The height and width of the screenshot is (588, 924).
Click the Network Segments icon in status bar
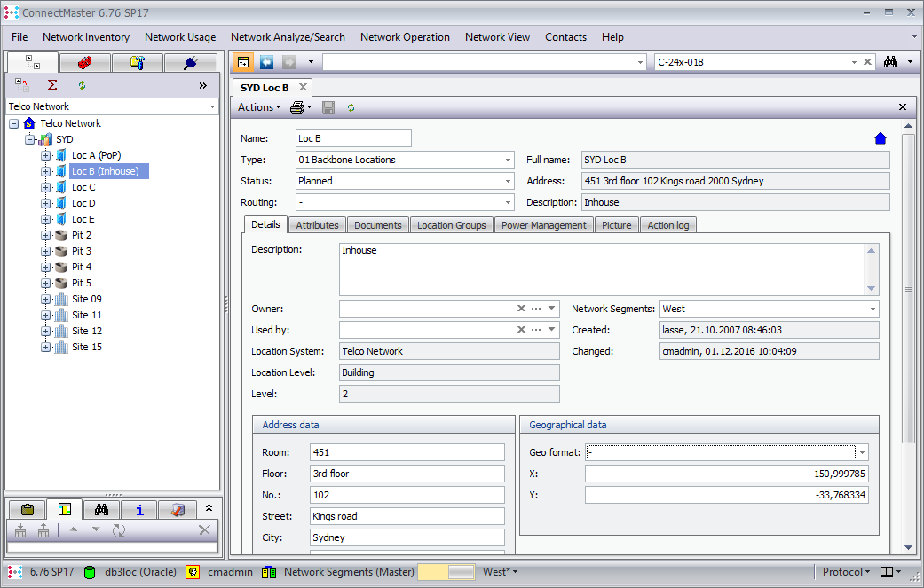pyautogui.click(x=269, y=572)
